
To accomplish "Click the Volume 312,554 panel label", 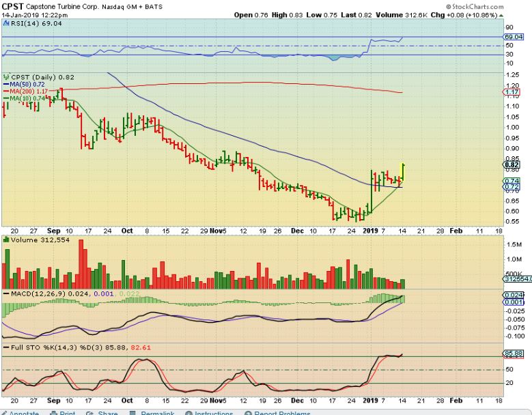I will click(x=40, y=240).
